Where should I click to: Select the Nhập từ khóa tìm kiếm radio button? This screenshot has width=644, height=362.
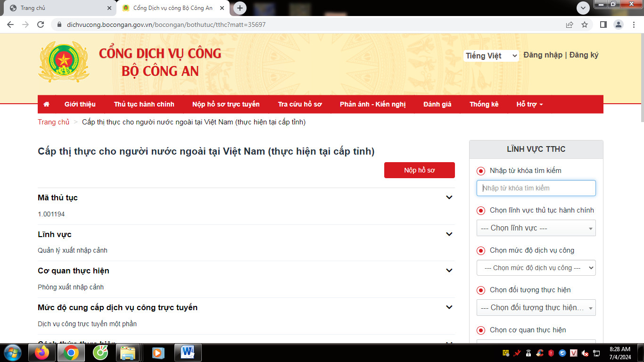point(481,171)
